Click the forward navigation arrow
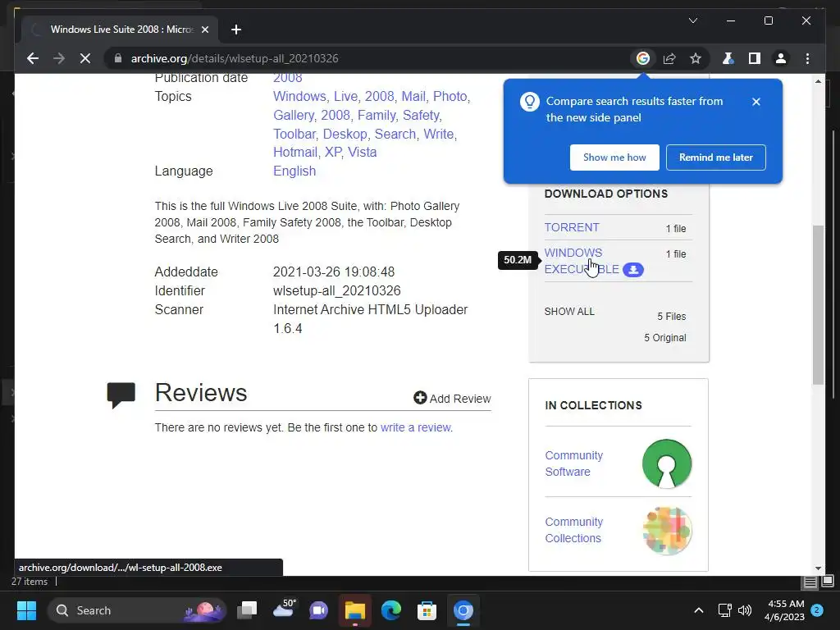This screenshot has height=630, width=840. tap(59, 58)
